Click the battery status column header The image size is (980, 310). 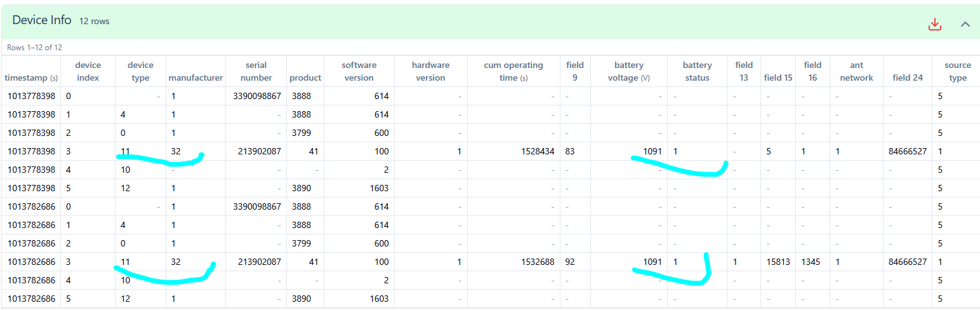697,71
